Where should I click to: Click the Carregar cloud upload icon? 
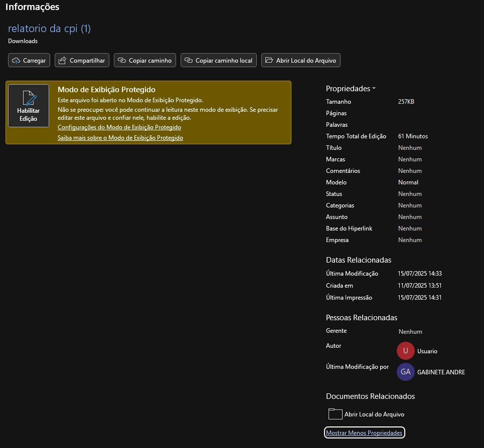point(16,61)
